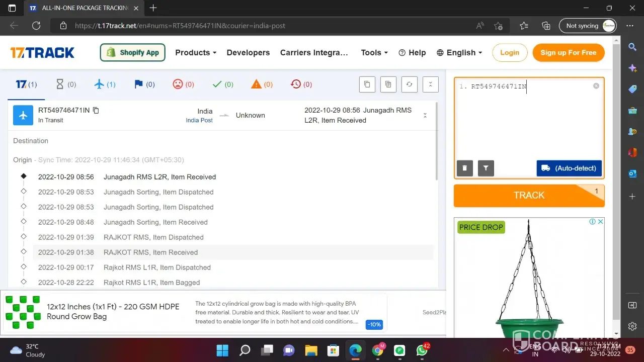Click the trash icon under the tracking input

pos(464,168)
